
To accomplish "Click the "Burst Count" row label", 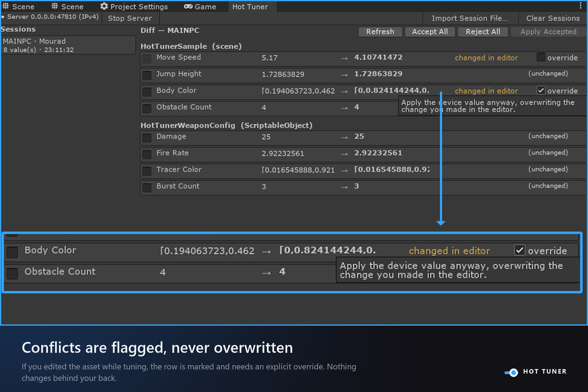I will click(x=178, y=186).
